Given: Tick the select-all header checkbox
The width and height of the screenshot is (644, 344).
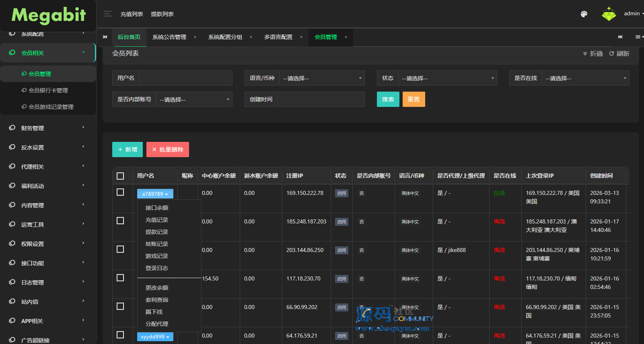Looking at the screenshot, I should click(120, 176).
